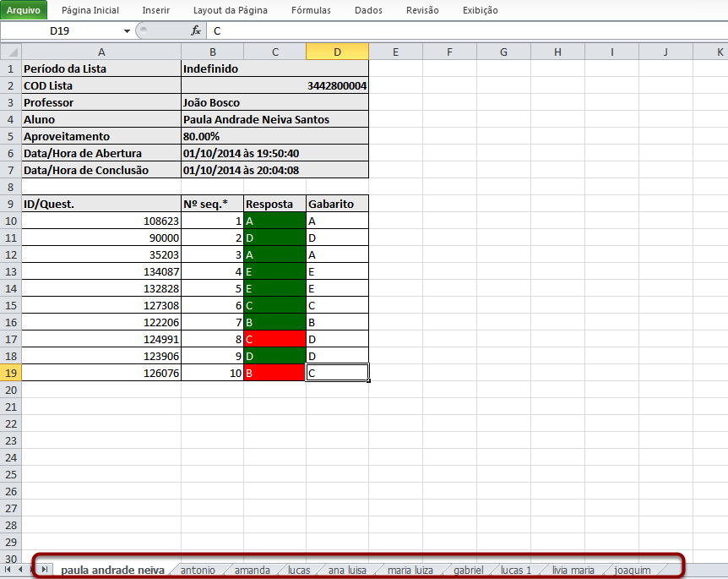Open the Arquivo file menu
The image size is (728, 579).
(x=24, y=10)
